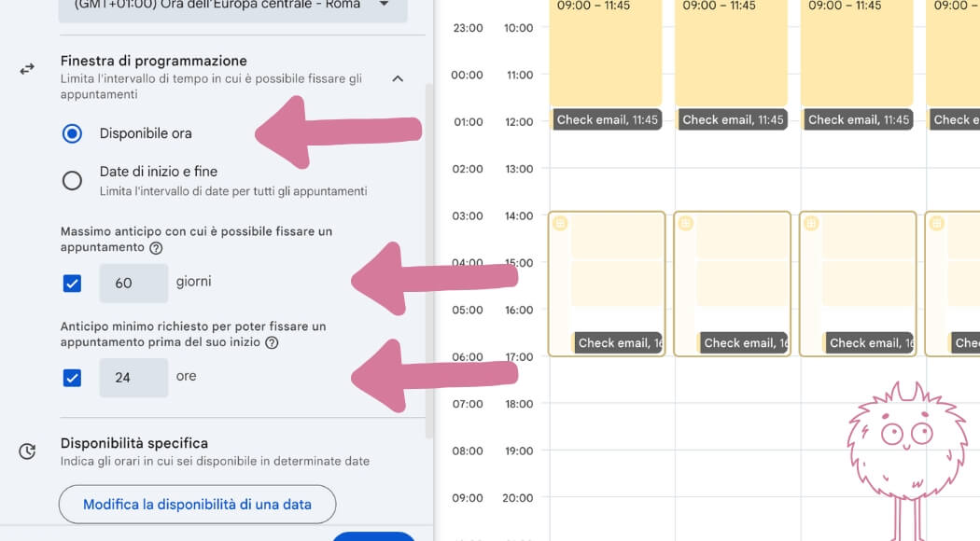The image size is (980, 541).
Task: Open second column afternoon Check email event
Action: [x=744, y=342]
